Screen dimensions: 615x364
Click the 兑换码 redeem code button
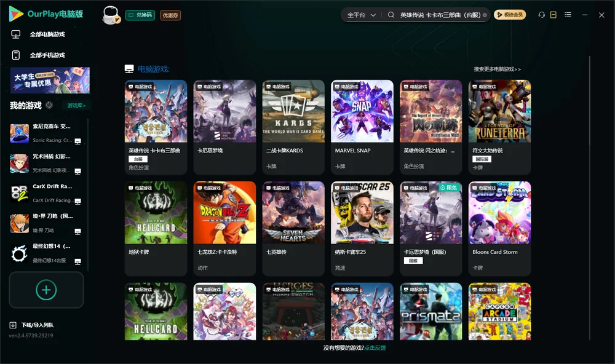click(x=140, y=15)
